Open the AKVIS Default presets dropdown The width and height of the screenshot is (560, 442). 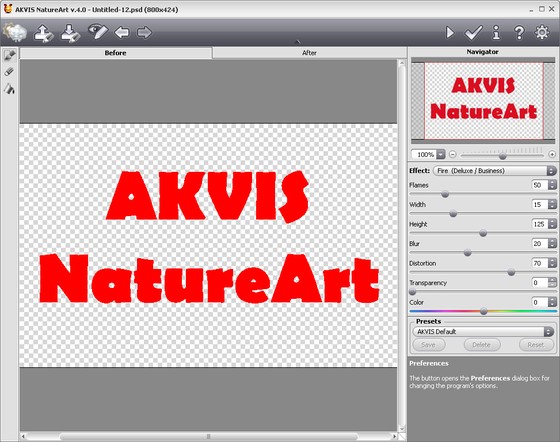coord(483,332)
